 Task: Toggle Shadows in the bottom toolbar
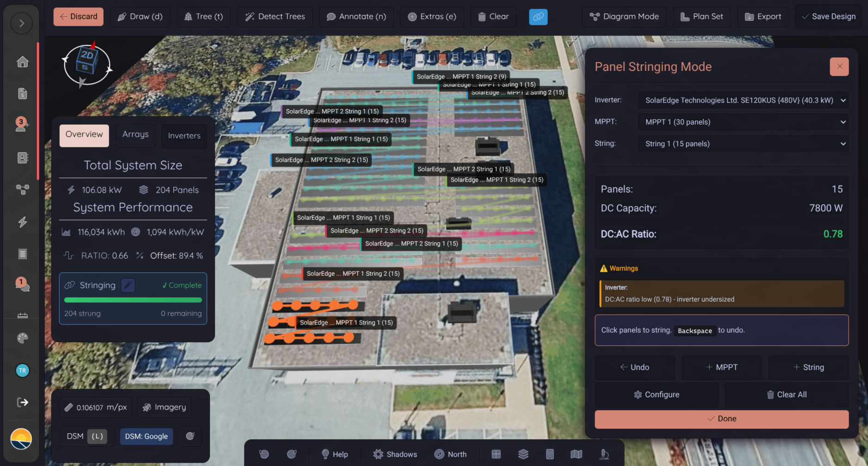tap(395, 454)
